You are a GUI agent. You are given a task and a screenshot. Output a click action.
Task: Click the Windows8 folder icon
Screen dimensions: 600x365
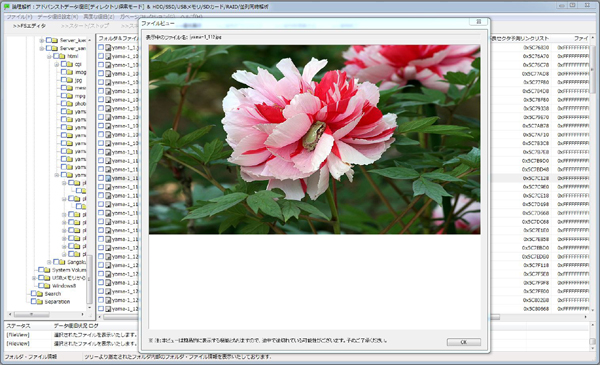(47, 286)
